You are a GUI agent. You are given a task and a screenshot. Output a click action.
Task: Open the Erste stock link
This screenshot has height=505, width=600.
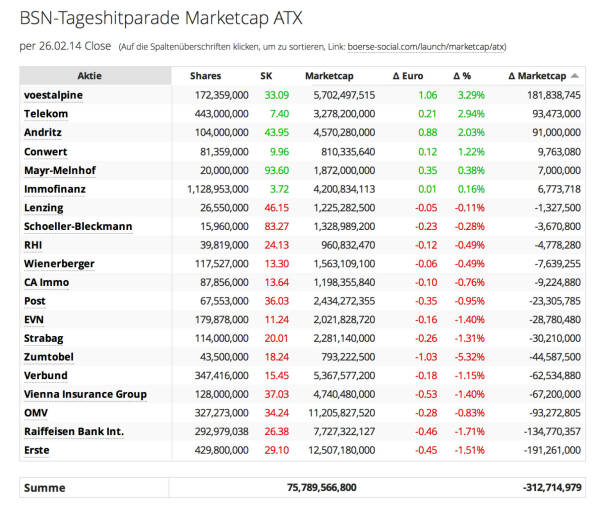tap(37, 450)
